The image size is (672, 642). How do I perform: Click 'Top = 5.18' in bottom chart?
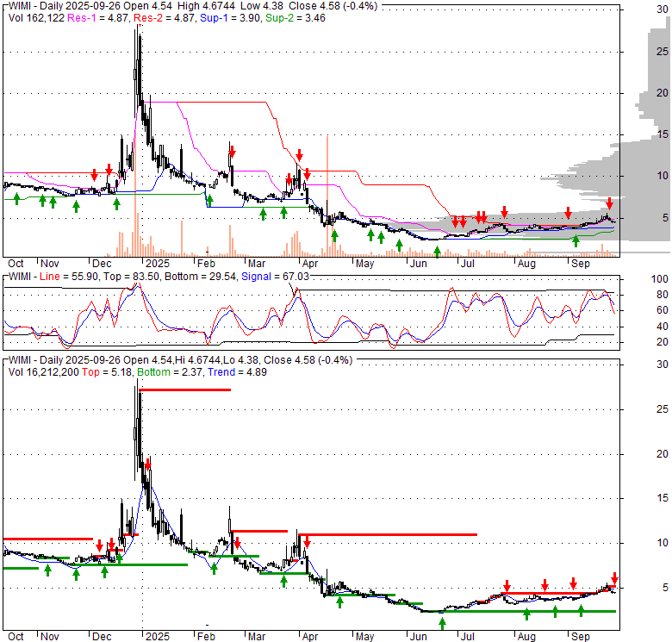tap(107, 372)
